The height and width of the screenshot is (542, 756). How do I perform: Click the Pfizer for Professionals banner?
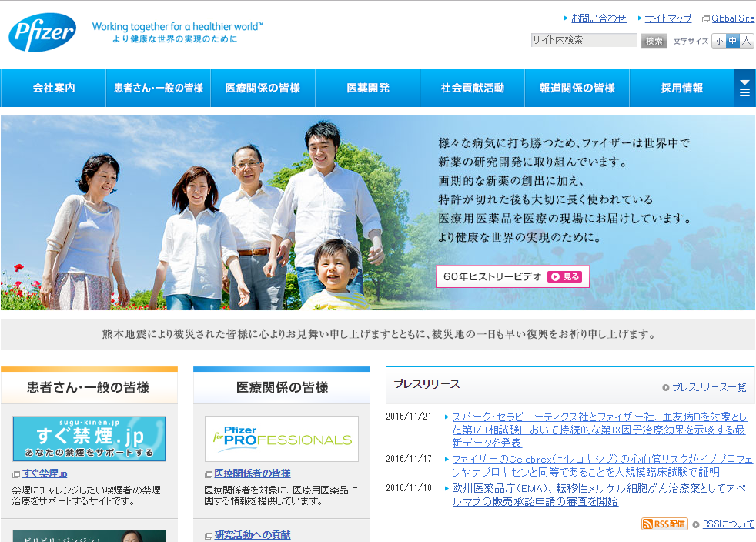click(x=282, y=439)
